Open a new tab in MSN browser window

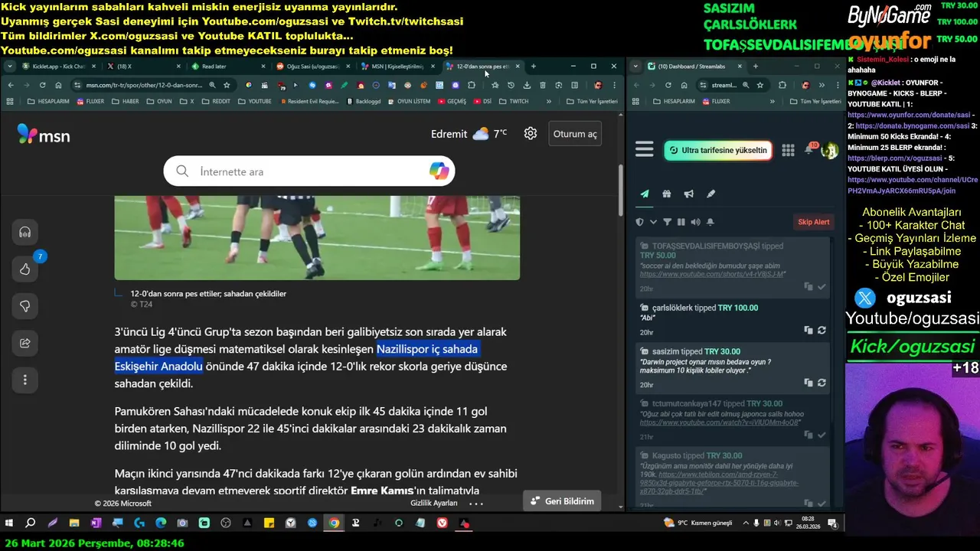[534, 67]
